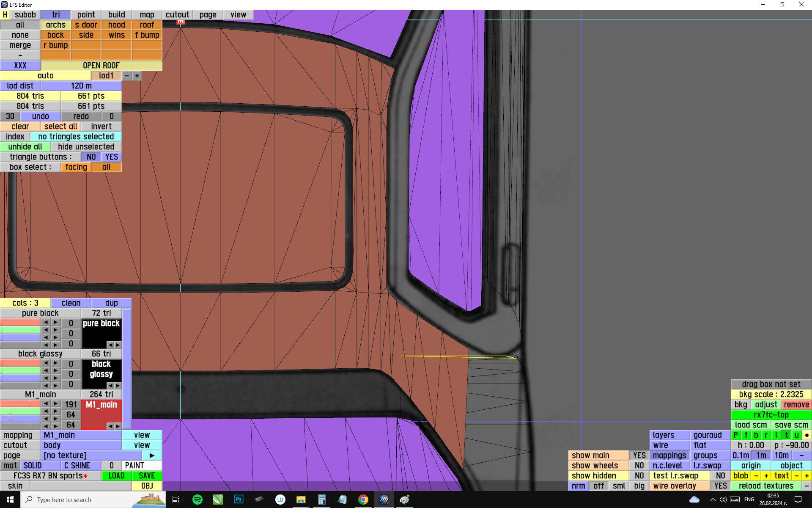Click the green SAVE button

[x=147, y=476]
